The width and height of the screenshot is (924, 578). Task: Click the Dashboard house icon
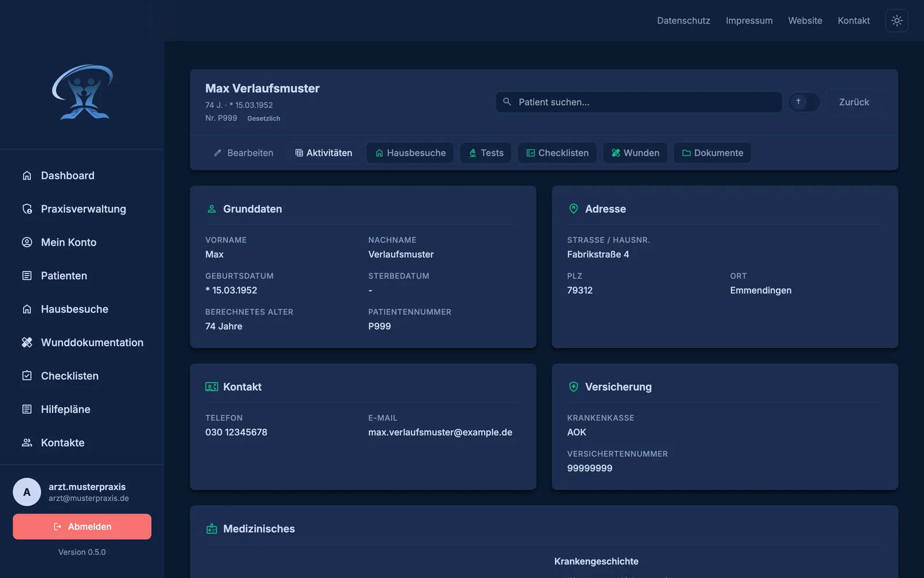pyautogui.click(x=27, y=175)
